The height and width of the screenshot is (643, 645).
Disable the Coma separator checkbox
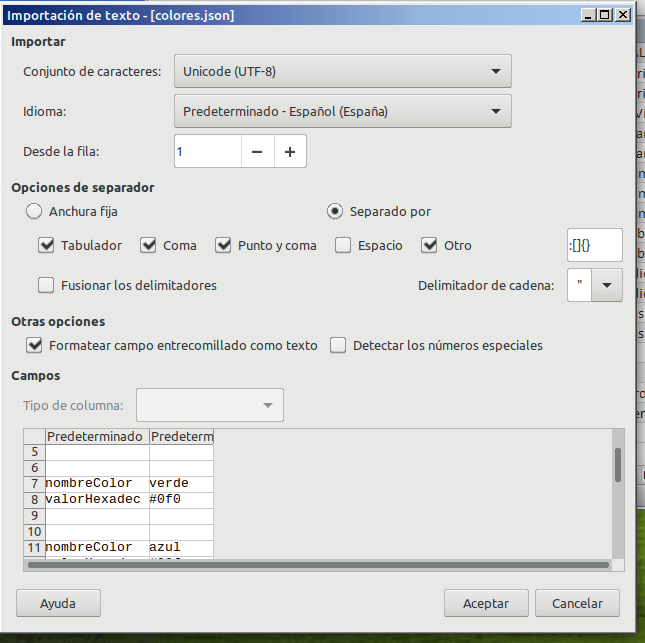149,245
